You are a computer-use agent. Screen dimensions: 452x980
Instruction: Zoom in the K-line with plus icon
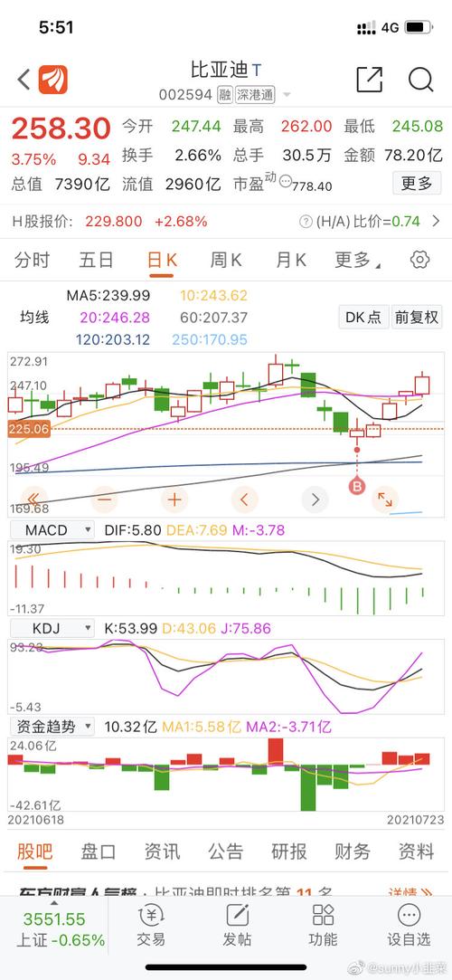[174, 500]
